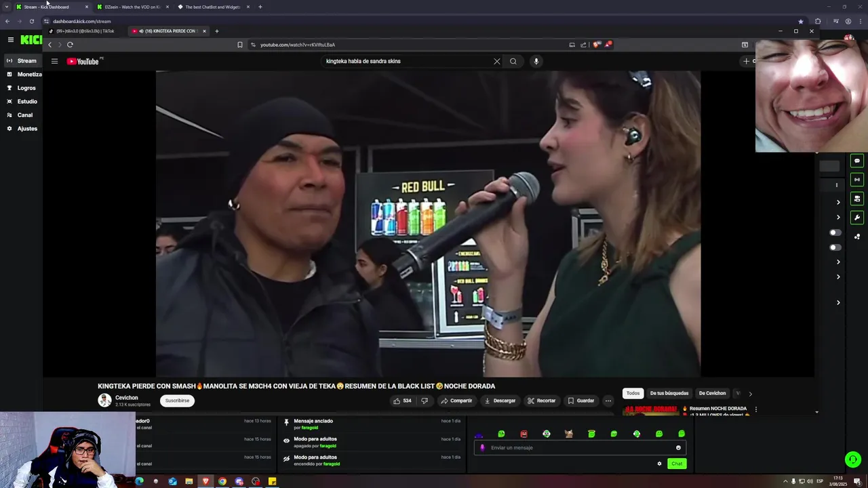Open Google Chrome from the taskbar
The width and height of the screenshot is (868, 488).
[222, 481]
